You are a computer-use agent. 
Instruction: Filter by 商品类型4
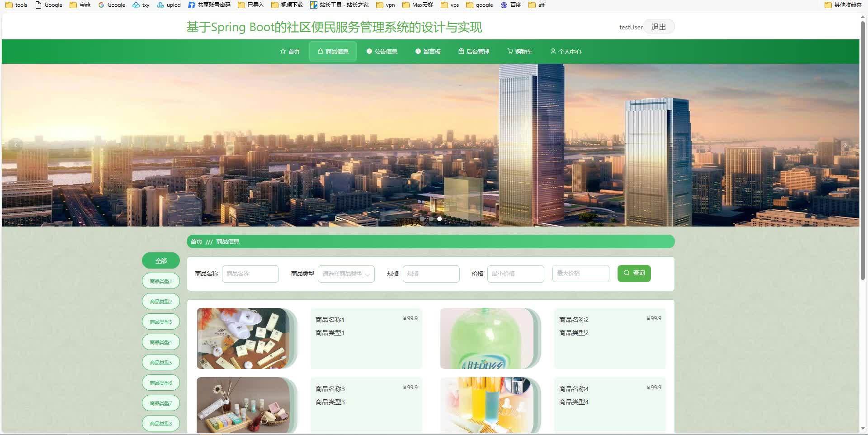click(x=161, y=342)
